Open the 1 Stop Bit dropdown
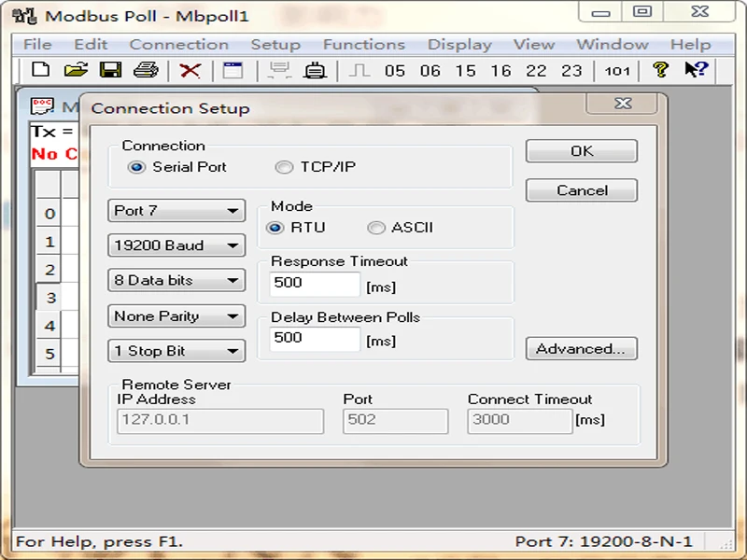The width and height of the screenshot is (747, 560). click(176, 351)
